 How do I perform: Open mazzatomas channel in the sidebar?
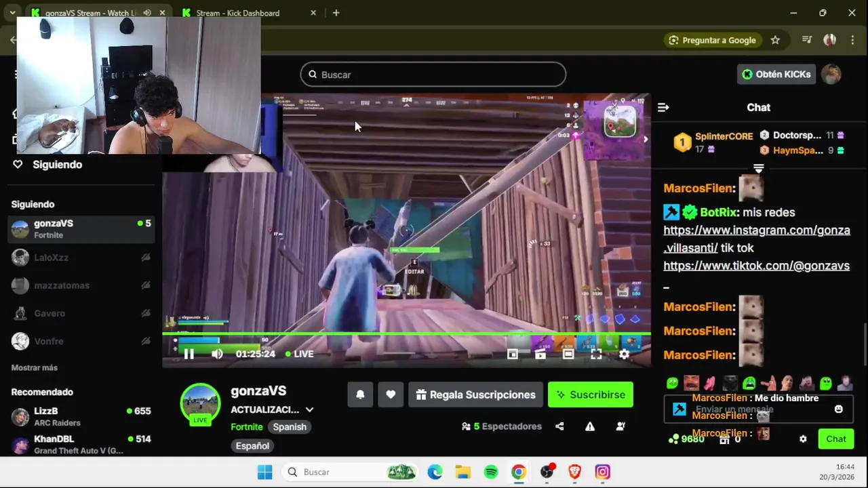click(x=81, y=285)
